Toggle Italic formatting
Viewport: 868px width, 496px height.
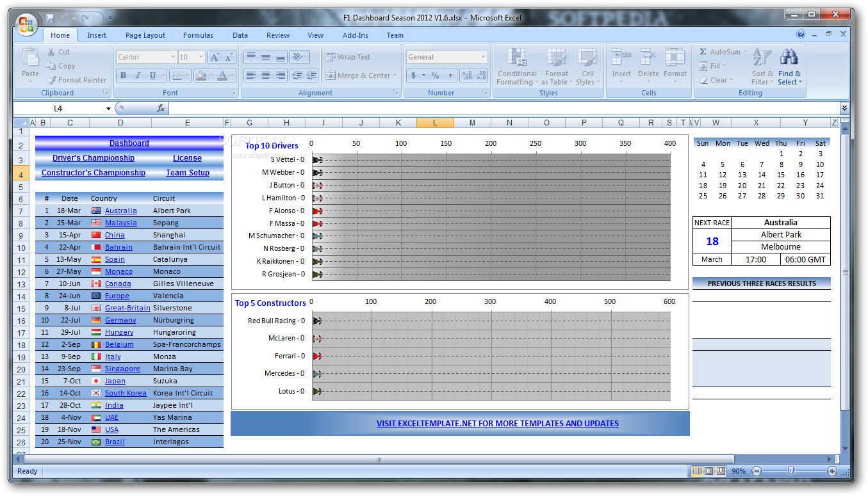pos(137,76)
